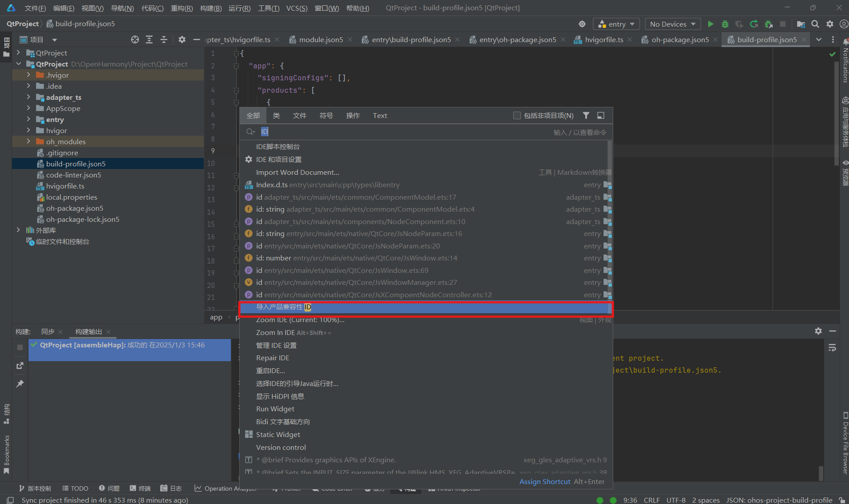The image size is (849, 504).
Task: Click the Assign Shortcut link
Action: point(545,481)
